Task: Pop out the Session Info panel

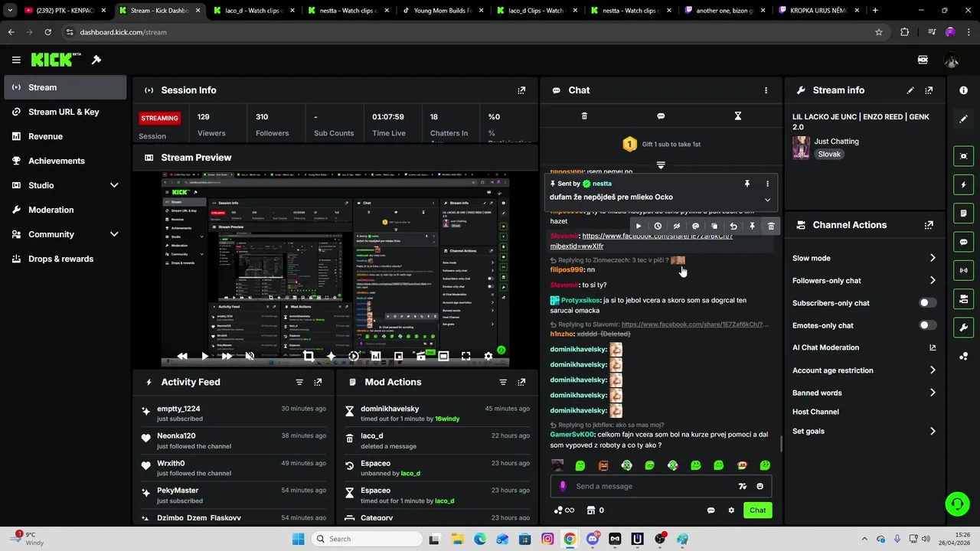Action: click(x=521, y=90)
